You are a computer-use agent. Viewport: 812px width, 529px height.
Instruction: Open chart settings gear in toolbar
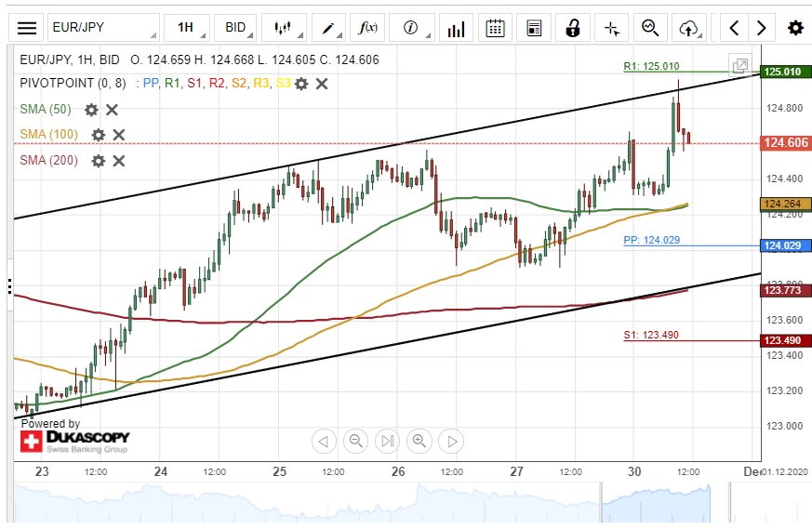[795, 28]
